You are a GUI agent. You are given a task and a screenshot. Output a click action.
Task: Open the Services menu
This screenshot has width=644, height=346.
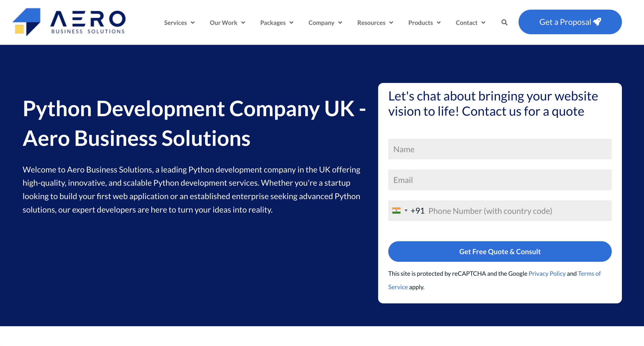(175, 23)
